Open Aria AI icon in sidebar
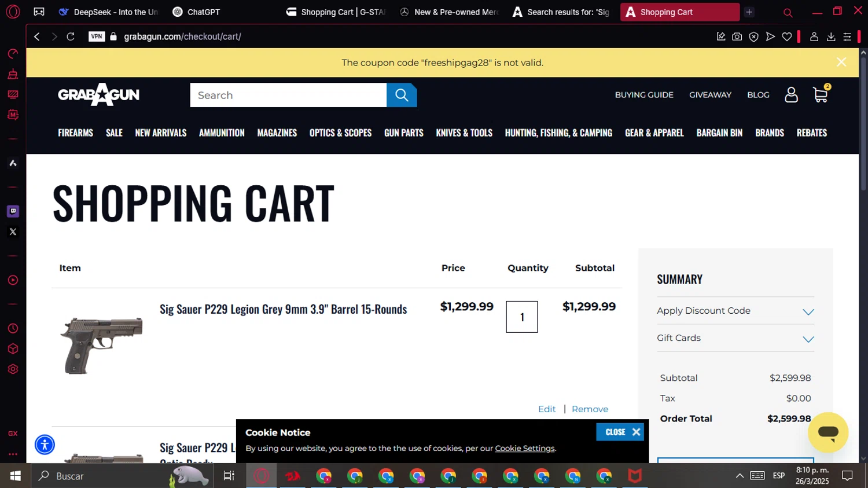The width and height of the screenshot is (868, 488). [x=13, y=163]
